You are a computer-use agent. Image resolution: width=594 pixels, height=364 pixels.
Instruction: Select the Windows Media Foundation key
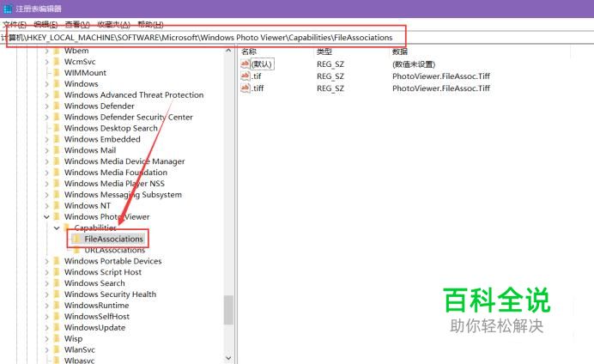(x=116, y=173)
